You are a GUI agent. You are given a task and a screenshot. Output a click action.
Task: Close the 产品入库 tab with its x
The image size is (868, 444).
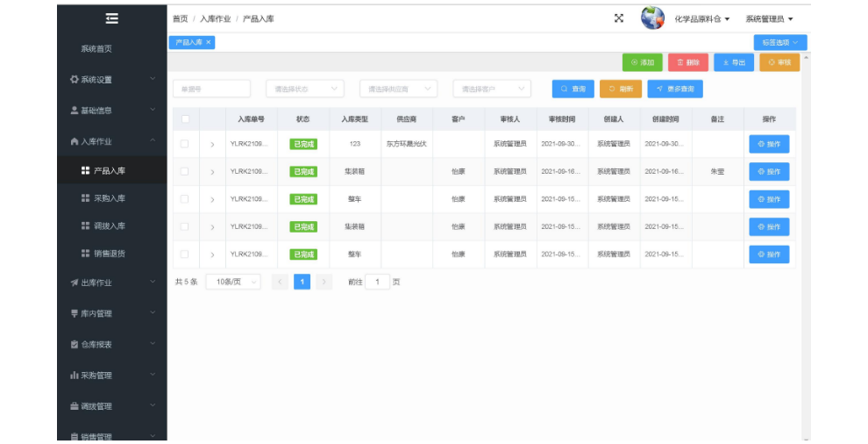point(208,42)
